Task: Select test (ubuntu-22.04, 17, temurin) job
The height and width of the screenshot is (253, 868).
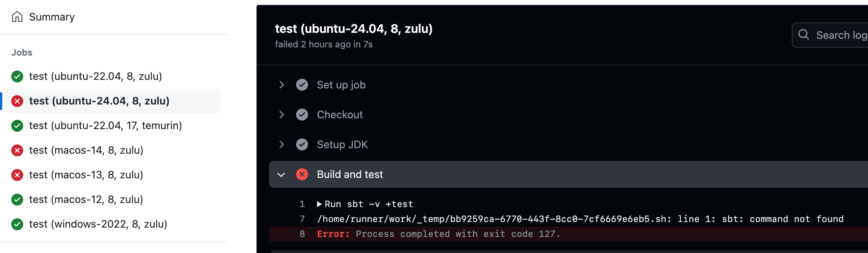Action: coord(105,126)
